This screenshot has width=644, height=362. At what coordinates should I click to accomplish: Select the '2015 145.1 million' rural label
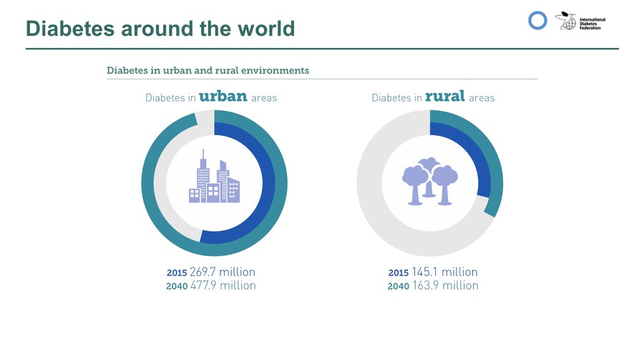click(x=433, y=272)
